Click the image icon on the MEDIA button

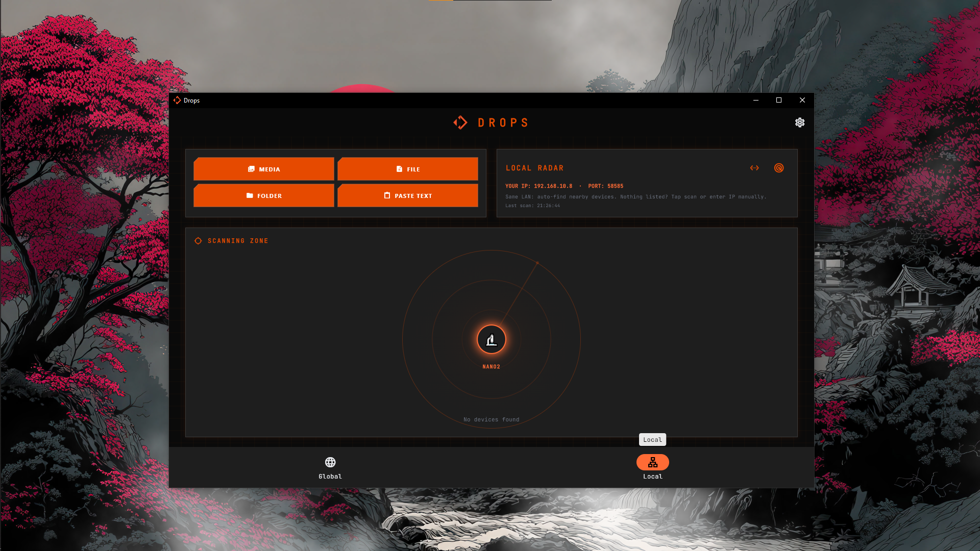pos(251,169)
